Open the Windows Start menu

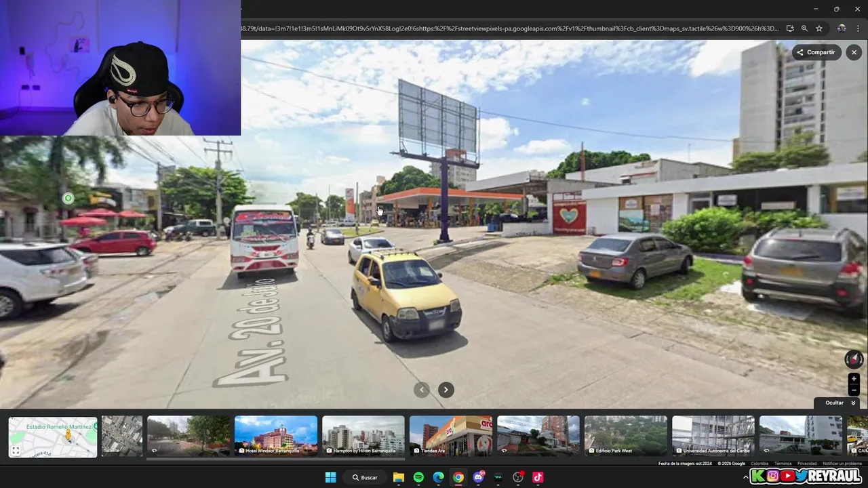point(330,477)
